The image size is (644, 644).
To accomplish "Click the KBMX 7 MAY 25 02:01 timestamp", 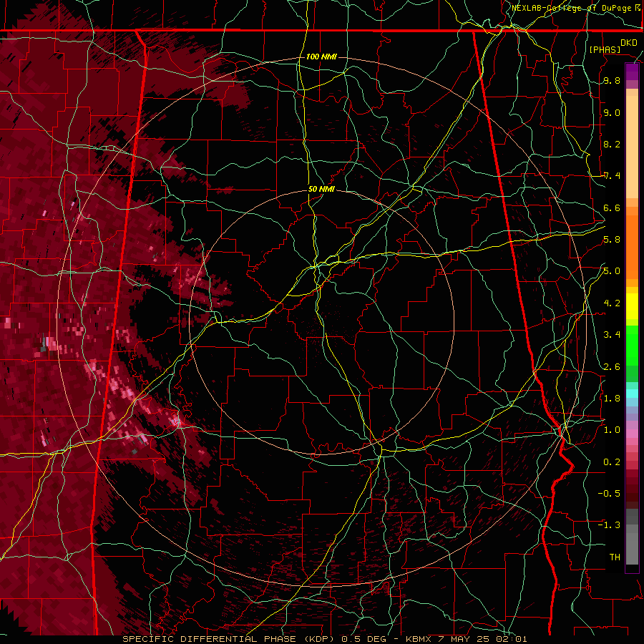I will coord(466,639).
